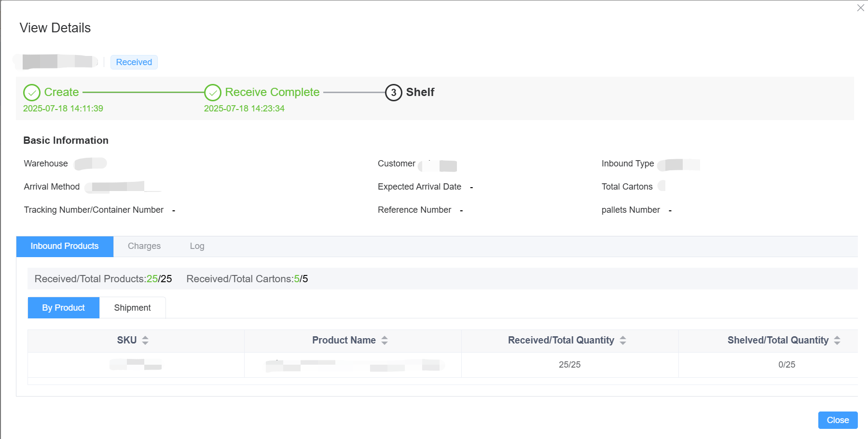Select the Inbound Products tab
The image size is (868, 439).
(65, 246)
